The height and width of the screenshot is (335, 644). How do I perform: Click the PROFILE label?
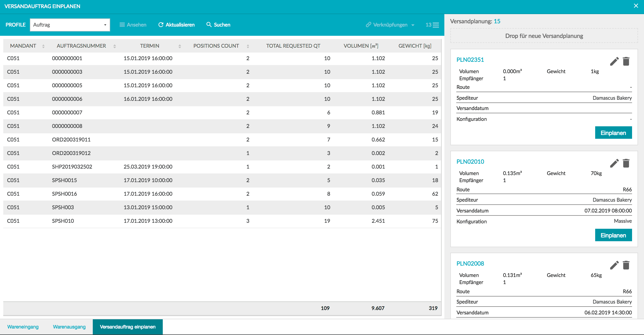[15, 25]
